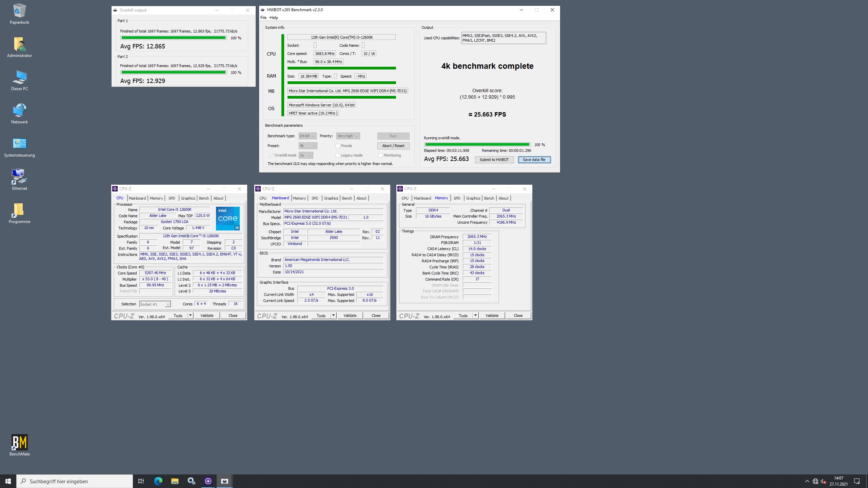Click the Overkill output window icon
This screenshot has width=868, height=488.
115,10
